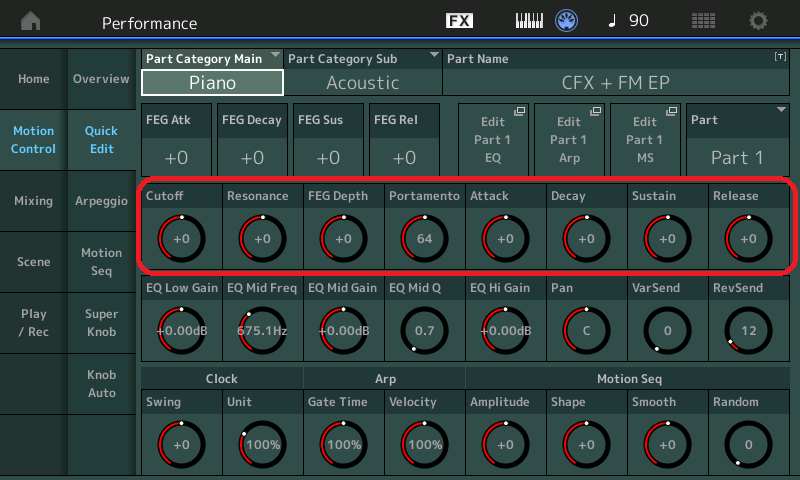Select the Portamento knob showing 64
The height and width of the screenshot is (480, 800).
(x=424, y=239)
